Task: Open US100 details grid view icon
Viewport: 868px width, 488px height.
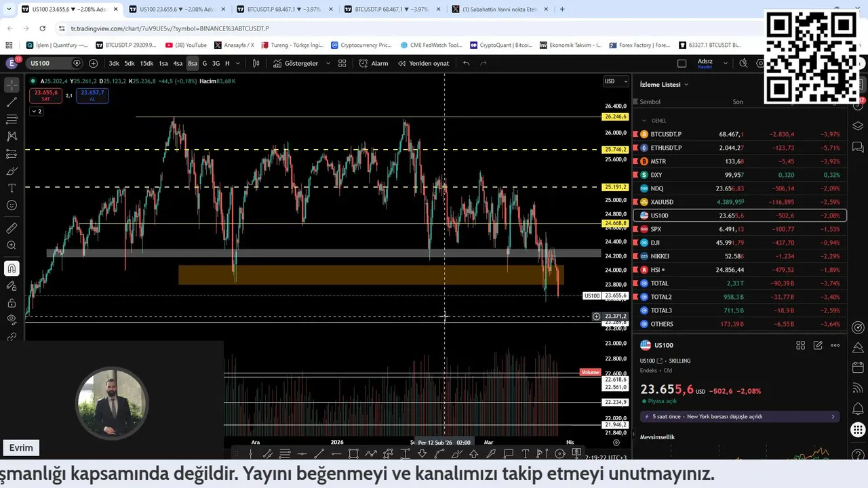Action: [800, 345]
